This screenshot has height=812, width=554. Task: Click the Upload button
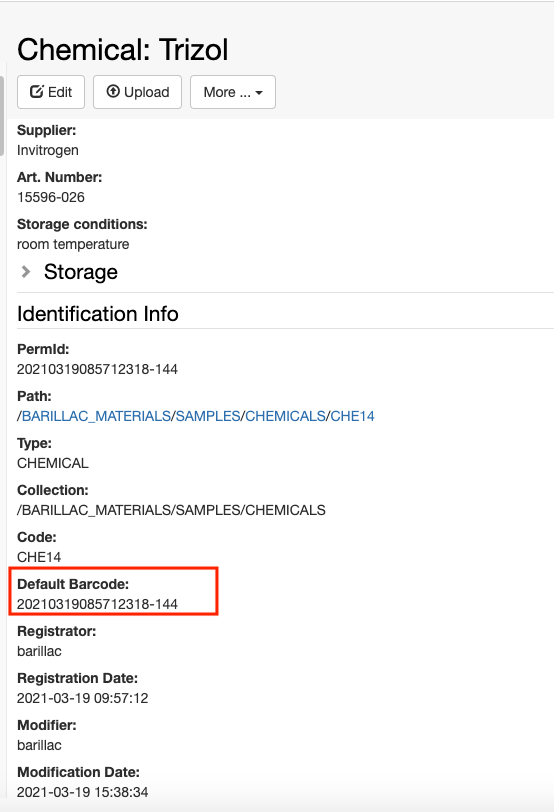pyautogui.click(x=137, y=92)
